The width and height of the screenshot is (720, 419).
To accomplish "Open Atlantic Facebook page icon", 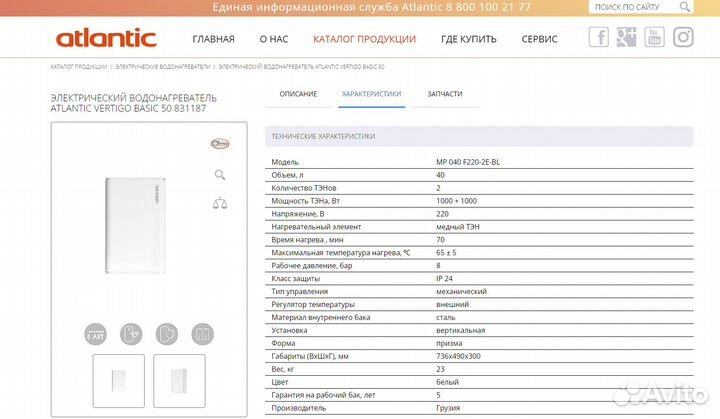I will point(599,37).
